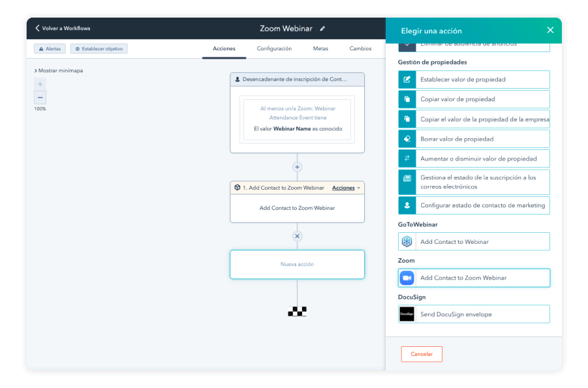
Task: Click the person icon for Configurar estado de contacto
Action: pyautogui.click(x=407, y=205)
